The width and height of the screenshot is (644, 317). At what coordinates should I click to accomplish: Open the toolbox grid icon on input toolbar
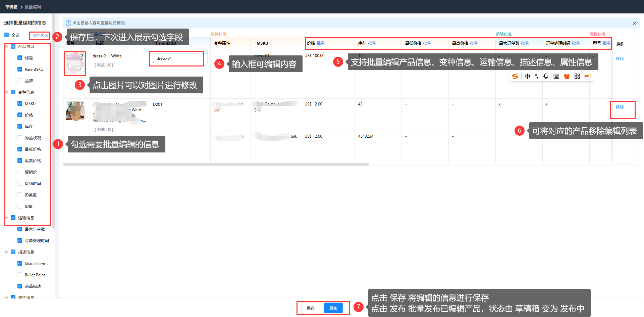coord(577,77)
